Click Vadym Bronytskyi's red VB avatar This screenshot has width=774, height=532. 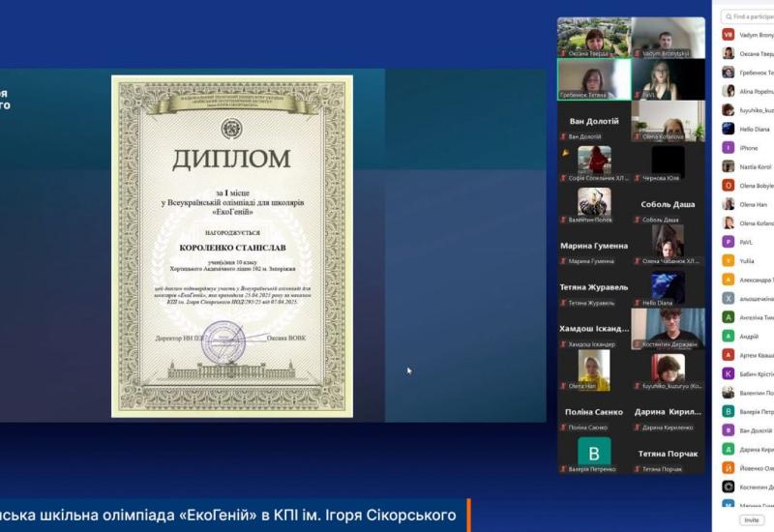[728, 35]
